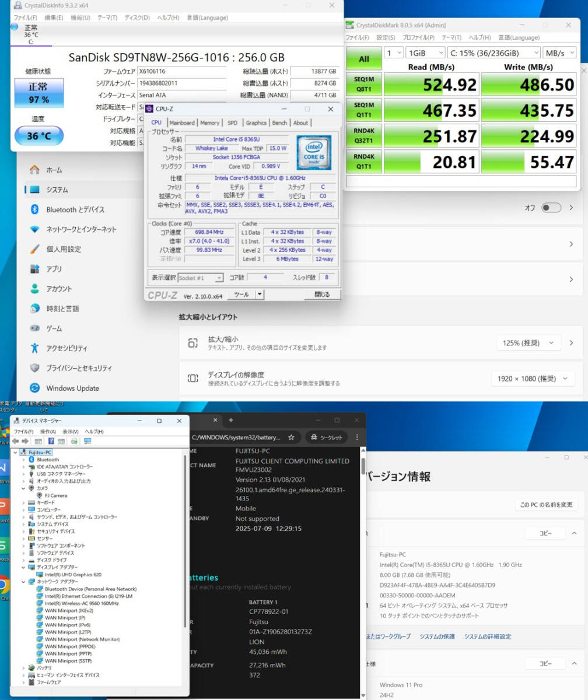This screenshot has height=700, width=588.
Task: Open the MB/s unit dropdown in CrystalDiskMark
Action: [x=559, y=52]
